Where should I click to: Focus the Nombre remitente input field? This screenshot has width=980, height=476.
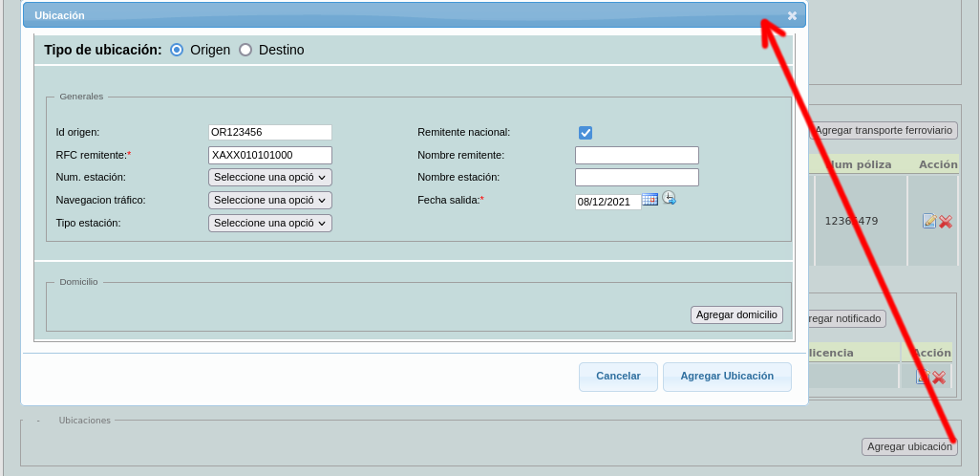pos(637,155)
